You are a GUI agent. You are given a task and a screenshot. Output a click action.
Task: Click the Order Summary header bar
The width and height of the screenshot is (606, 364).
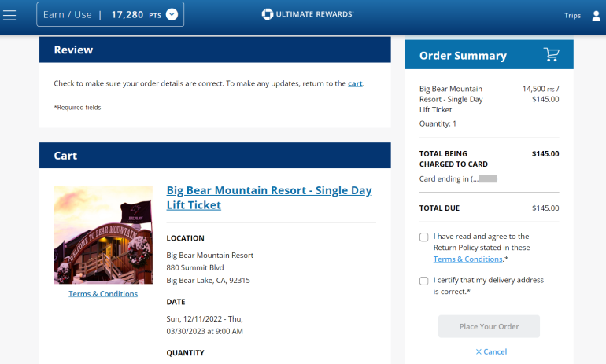[x=472, y=55]
